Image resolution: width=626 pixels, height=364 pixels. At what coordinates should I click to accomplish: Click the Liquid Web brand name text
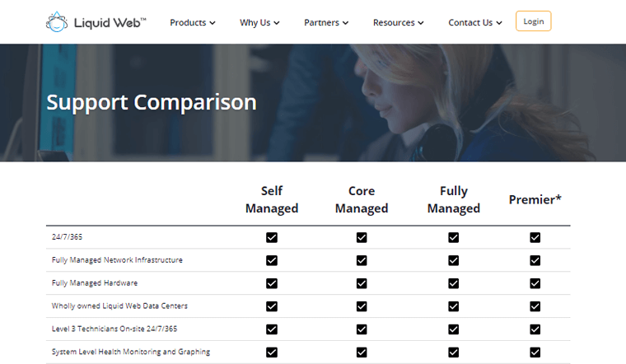(110, 23)
